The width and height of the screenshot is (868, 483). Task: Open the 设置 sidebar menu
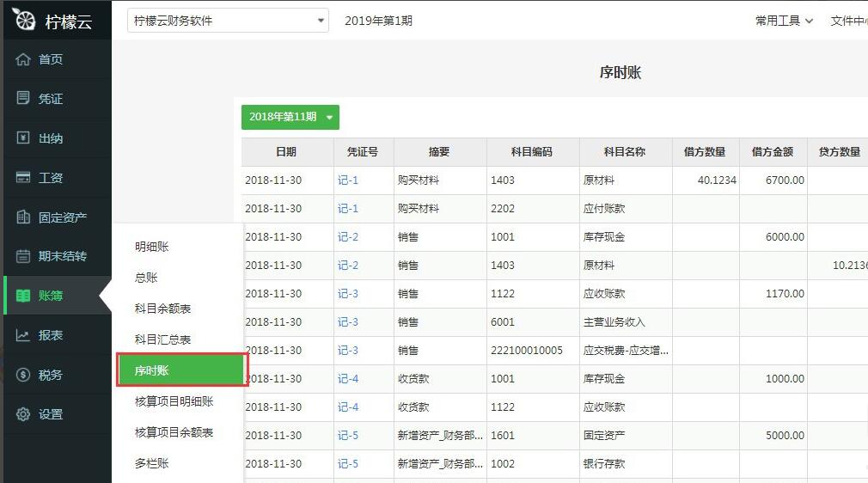point(58,414)
